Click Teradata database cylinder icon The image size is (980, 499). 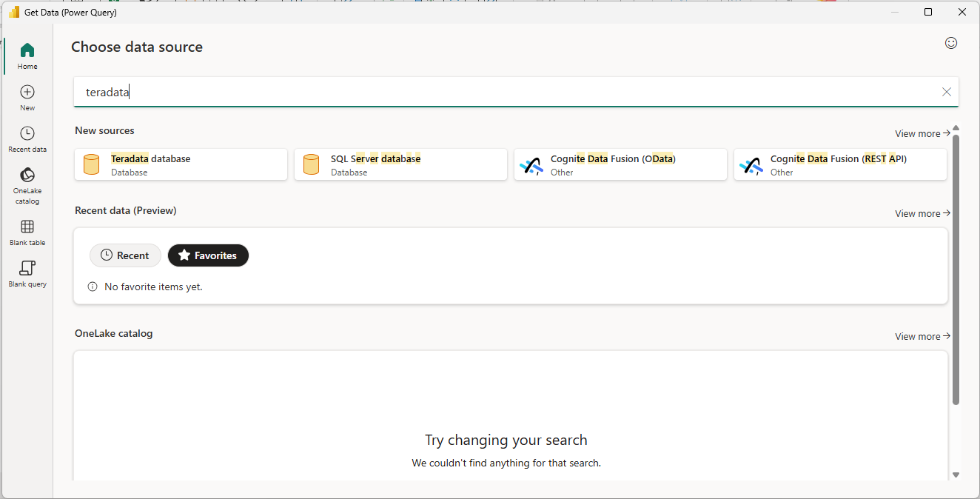point(92,164)
